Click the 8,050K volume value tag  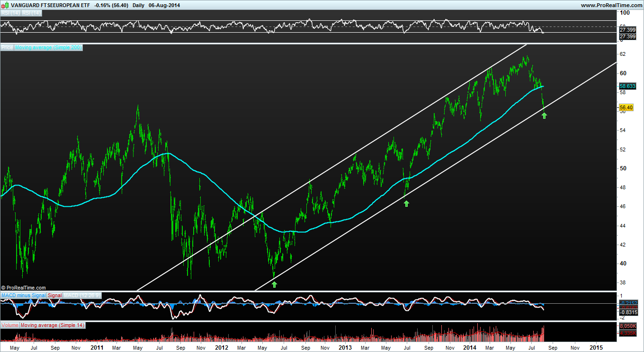point(628,326)
